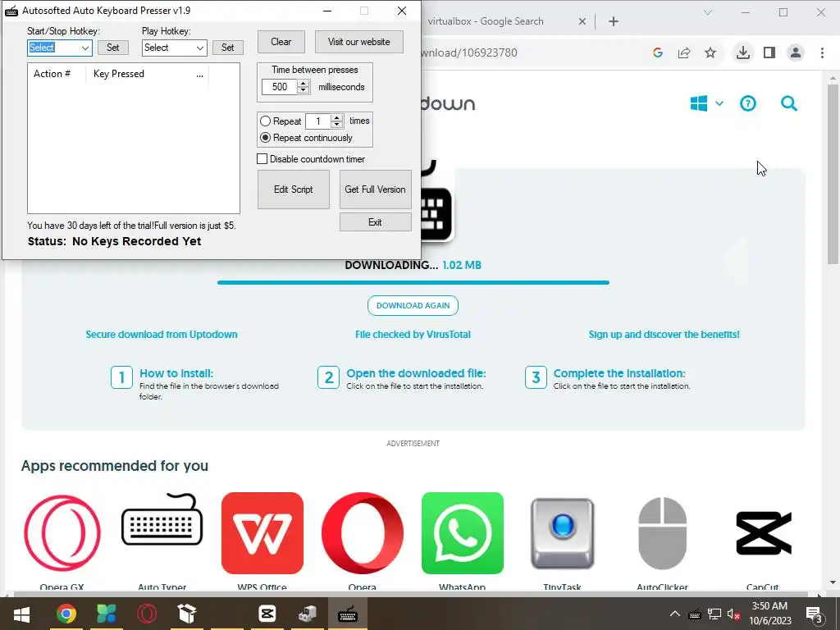Switch to virtualbox - Google Search tab

[486, 21]
